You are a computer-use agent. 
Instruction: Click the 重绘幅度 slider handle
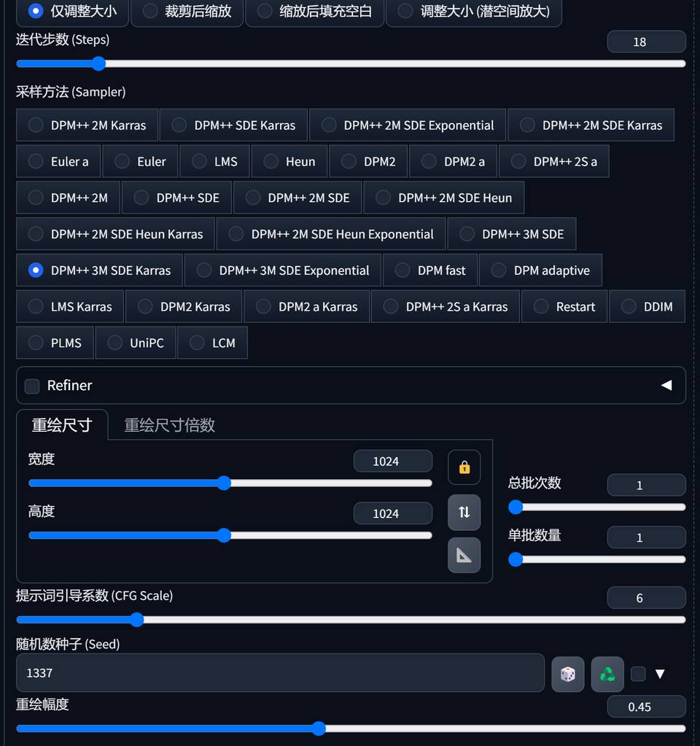point(318,728)
